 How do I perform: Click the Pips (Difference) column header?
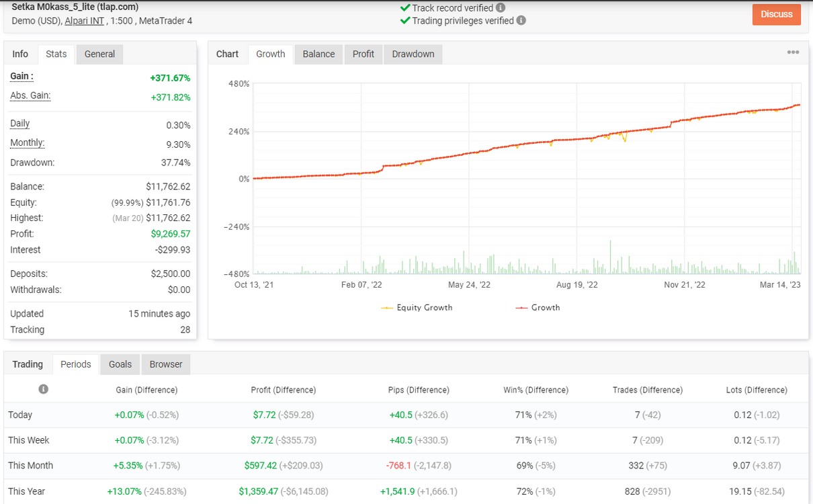419,390
